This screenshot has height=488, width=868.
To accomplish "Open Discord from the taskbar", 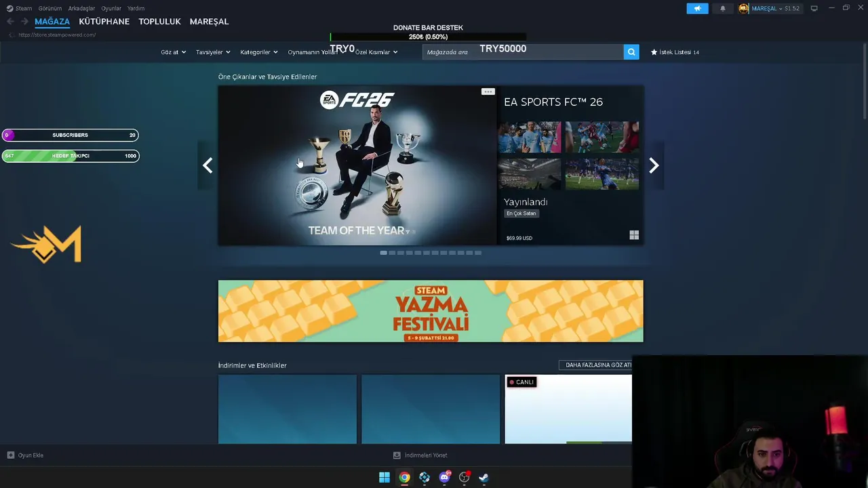I will pos(444,477).
